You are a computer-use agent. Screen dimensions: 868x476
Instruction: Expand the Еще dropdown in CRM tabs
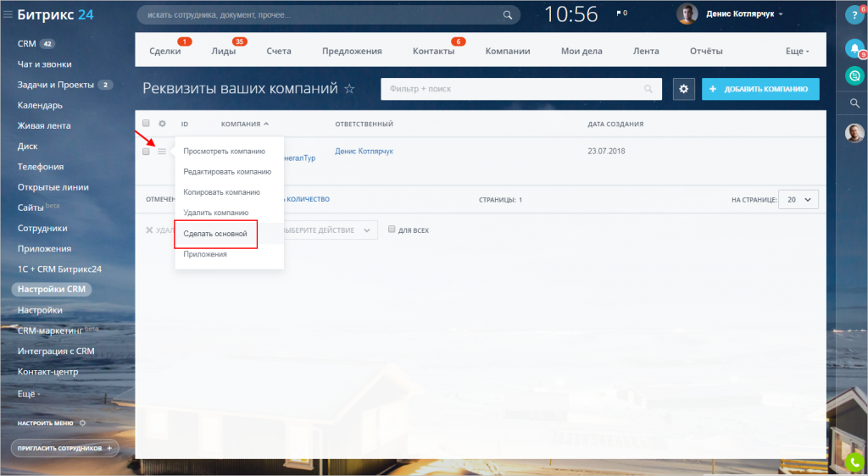coord(797,51)
